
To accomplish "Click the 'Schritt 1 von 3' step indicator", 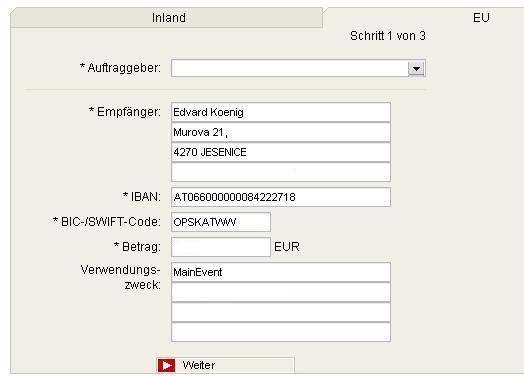I will pos(388,36).
